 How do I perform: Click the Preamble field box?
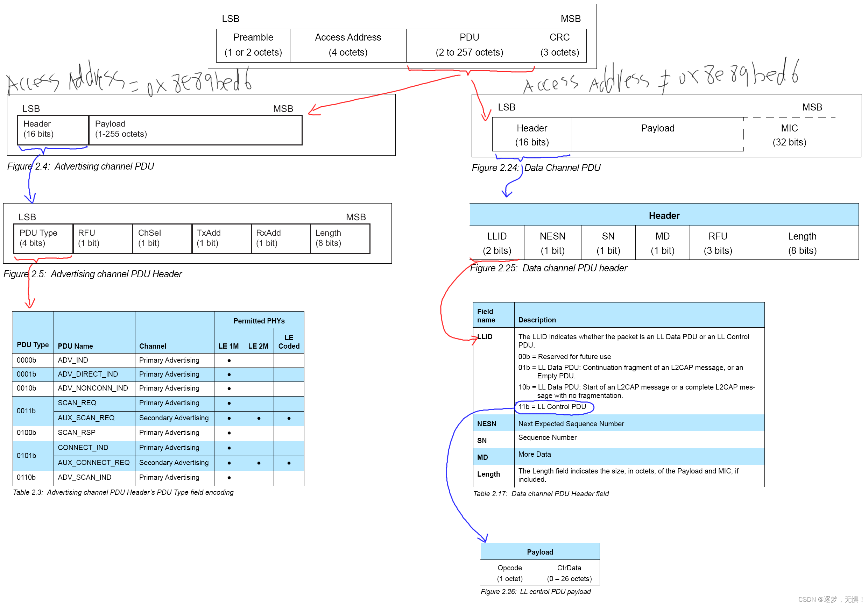[253, 45]
